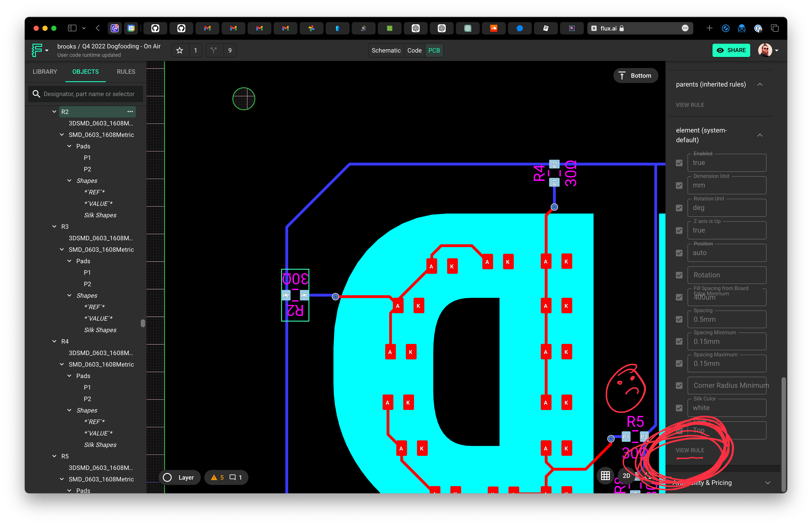Image resolution: width=812 pixels, height=526 pixels.
Task: Toggle the Position rule checkbox
Action: [679, 253]
